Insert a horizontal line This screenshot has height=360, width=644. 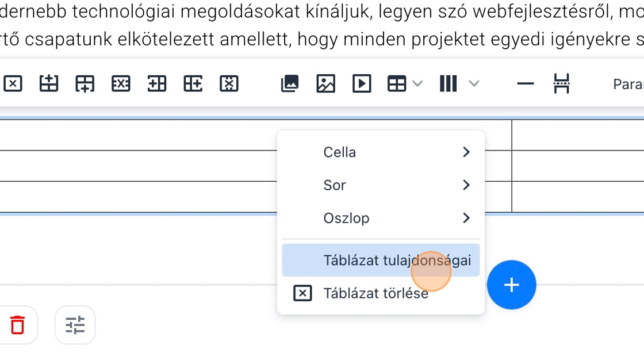pyautogui.click(x=526, y=84)
